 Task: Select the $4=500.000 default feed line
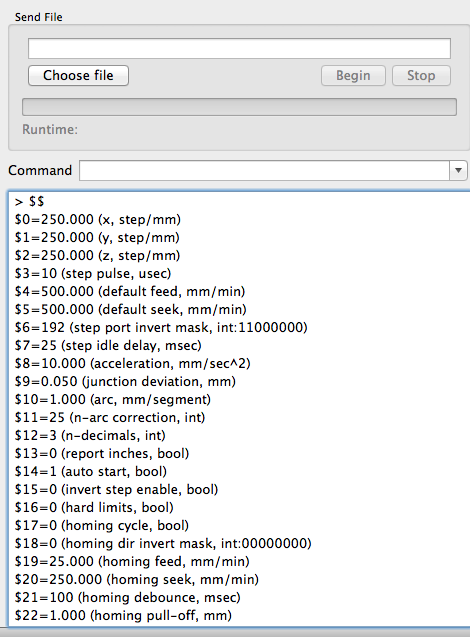[130, 291]
